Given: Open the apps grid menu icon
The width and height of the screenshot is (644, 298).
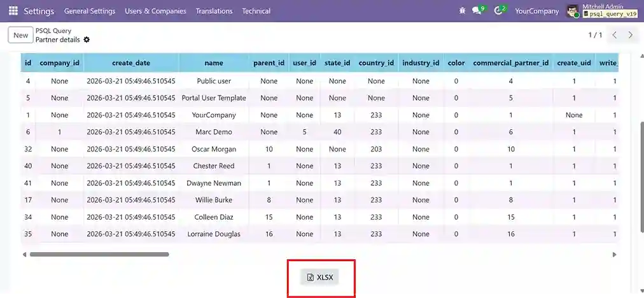Looking at the screenshot, I should [13, 11].
